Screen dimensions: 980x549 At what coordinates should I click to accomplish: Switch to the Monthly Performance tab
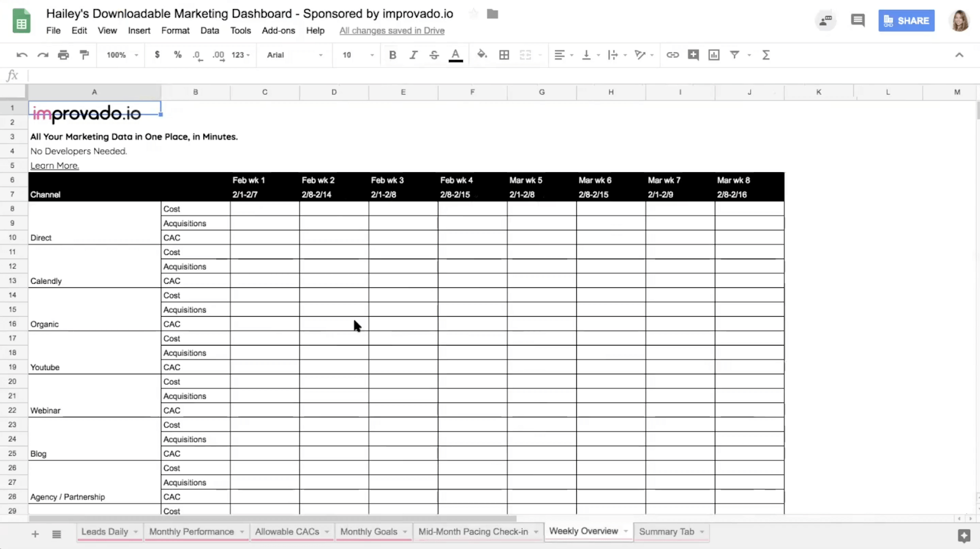point(192,532)
